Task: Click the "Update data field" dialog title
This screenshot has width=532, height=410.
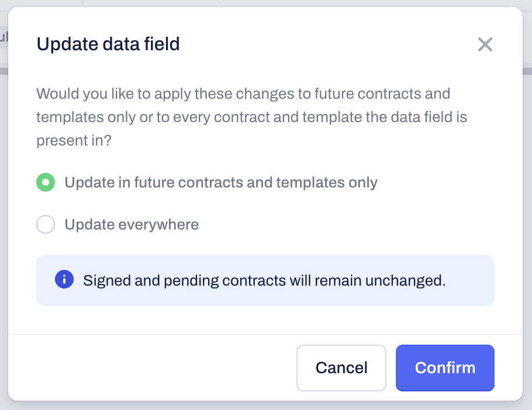Action: pos(108,44)
